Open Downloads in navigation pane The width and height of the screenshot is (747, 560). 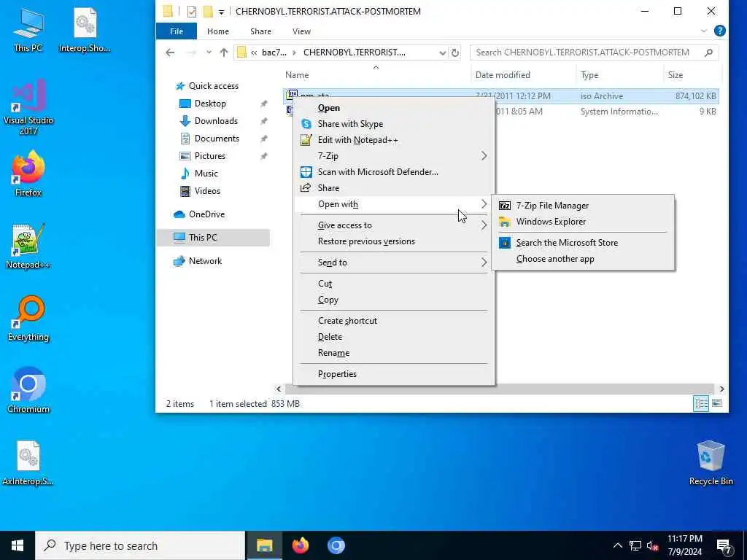tap(216, 121)
